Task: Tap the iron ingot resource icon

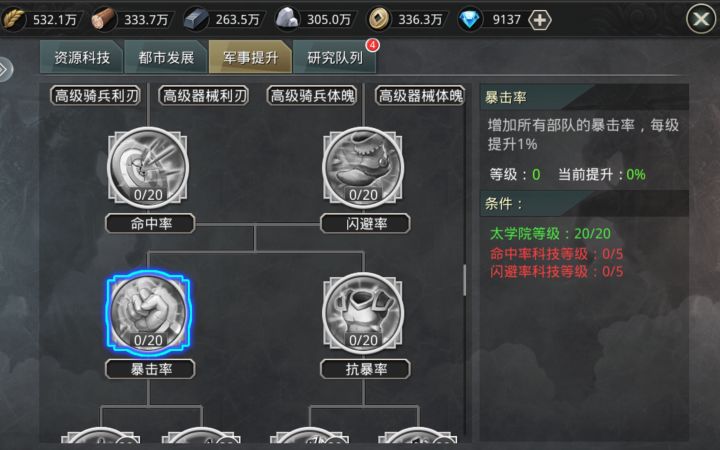Action: click(196, 19)
